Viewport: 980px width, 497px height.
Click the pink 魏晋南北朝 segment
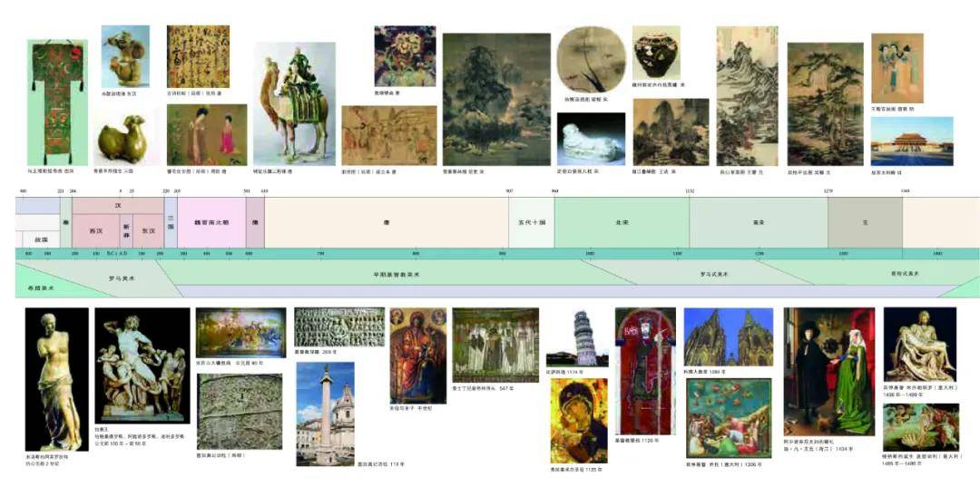211,223
